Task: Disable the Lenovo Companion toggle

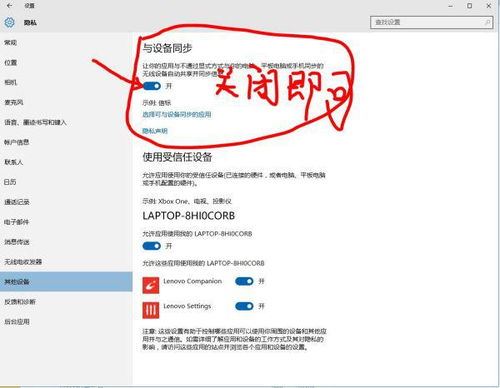Action: (244, 281)
